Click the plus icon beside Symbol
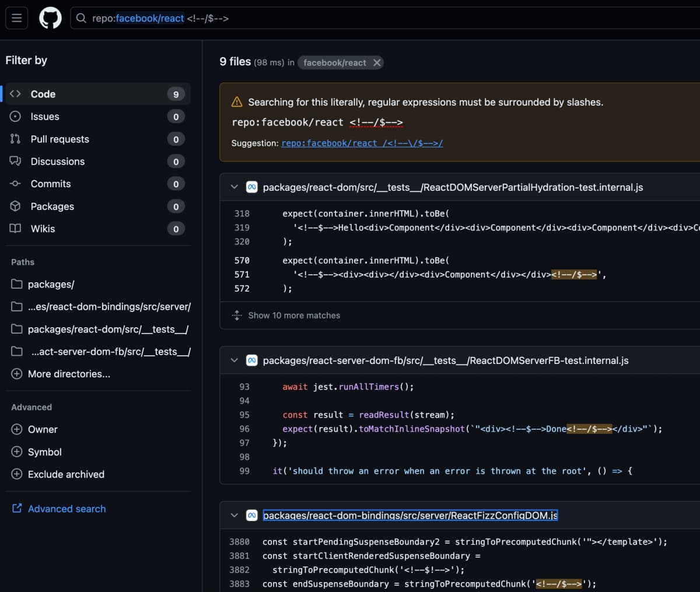 pyautogui.click(x=17, y=452)
